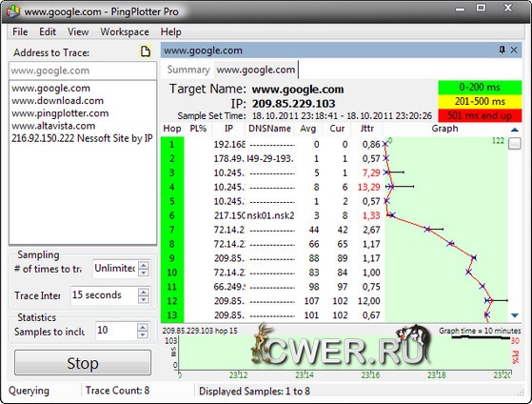
Task: Click jitter value 12,00 in hop 12
Action: click(x=369, y=301)
